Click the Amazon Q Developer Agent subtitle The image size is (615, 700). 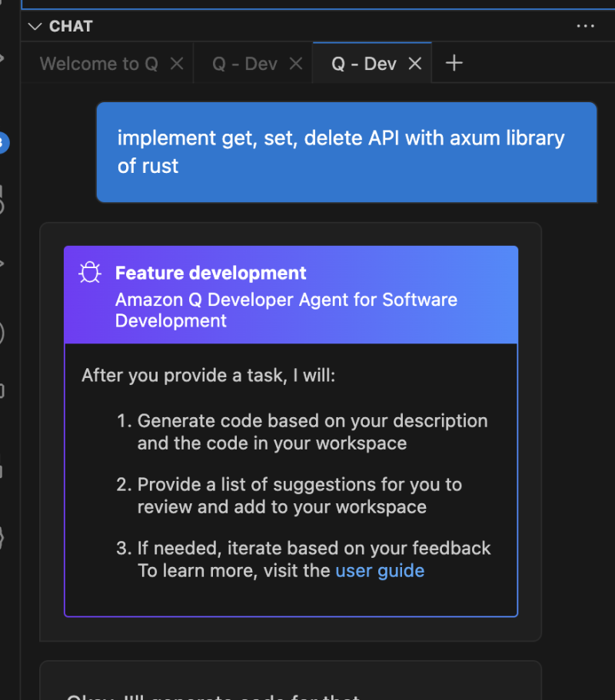pyautogui.click(x=286, y=310)
